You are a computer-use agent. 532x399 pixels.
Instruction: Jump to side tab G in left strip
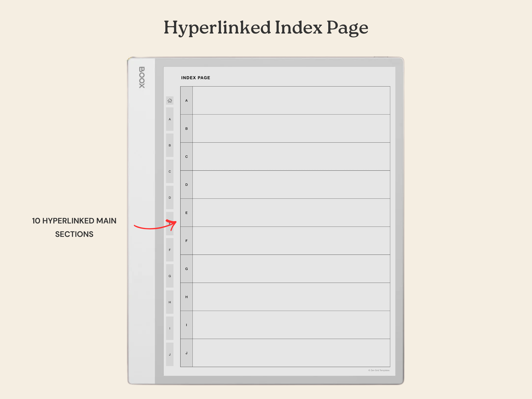[x=170, y=276]
